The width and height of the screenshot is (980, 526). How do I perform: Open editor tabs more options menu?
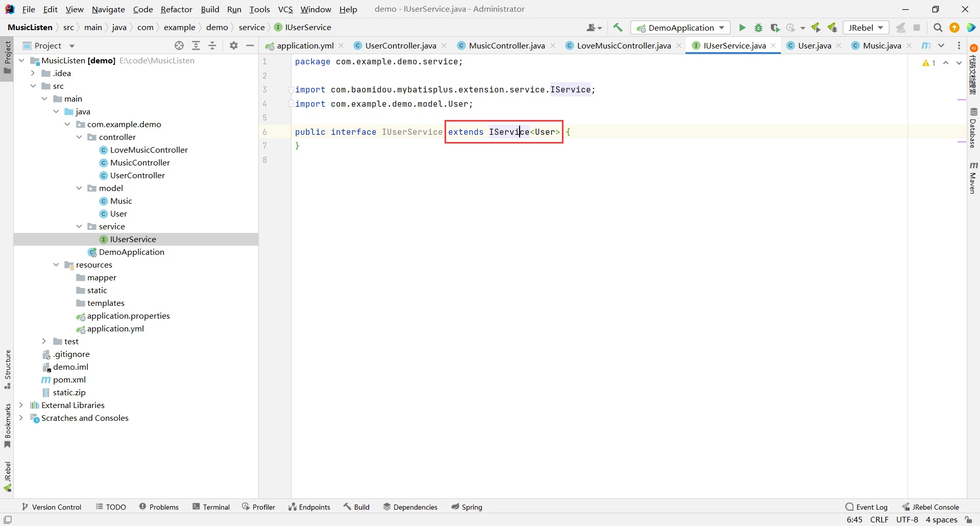959,45
